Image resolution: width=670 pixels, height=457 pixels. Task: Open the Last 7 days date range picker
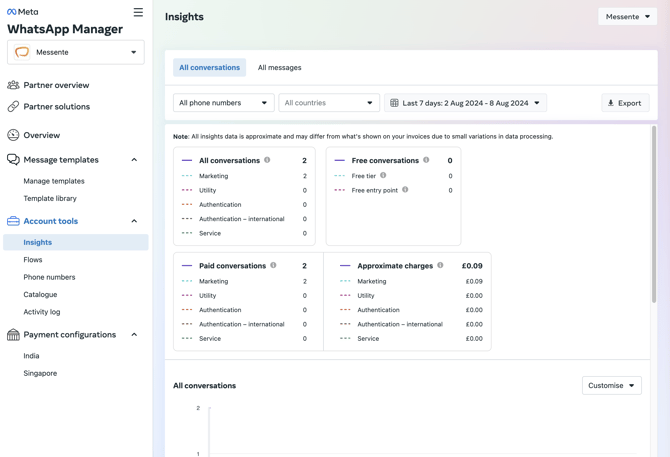pyautogui.click(x=465, y=103)
